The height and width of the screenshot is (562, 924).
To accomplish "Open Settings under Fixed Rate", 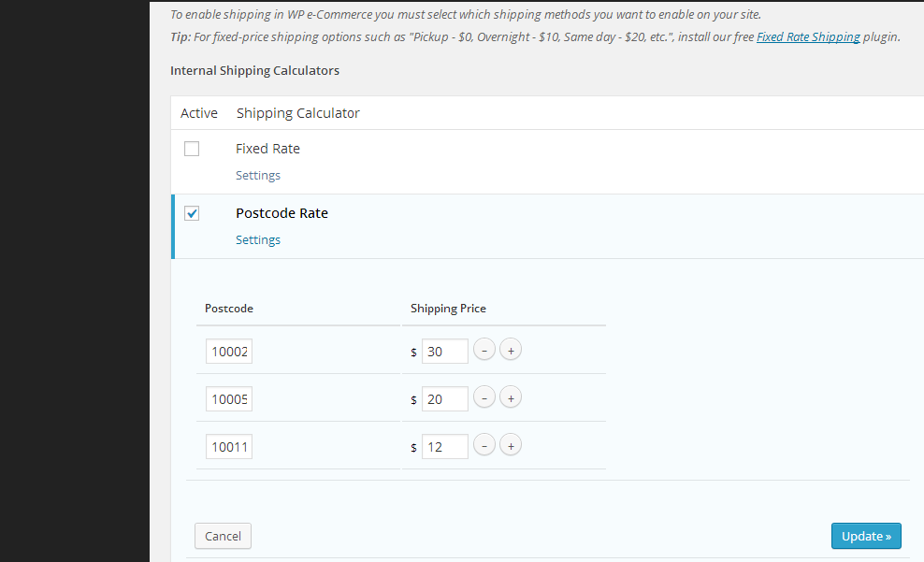I will 258,176.
